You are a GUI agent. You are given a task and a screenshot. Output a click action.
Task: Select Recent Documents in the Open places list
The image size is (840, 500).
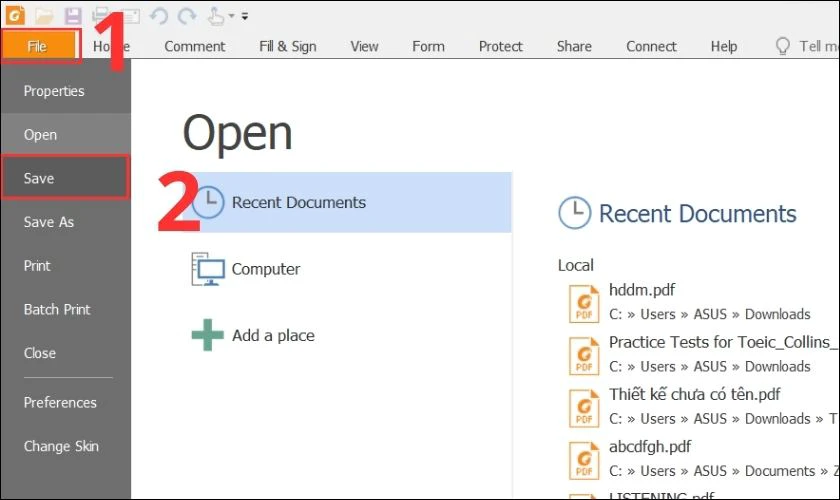348,203
